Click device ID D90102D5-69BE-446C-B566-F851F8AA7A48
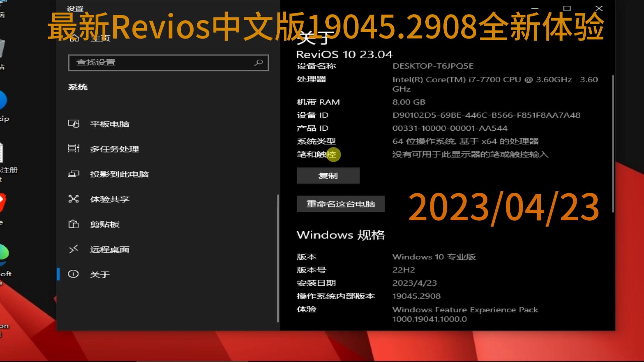This screenshot has width=644, height=362. 486,115
